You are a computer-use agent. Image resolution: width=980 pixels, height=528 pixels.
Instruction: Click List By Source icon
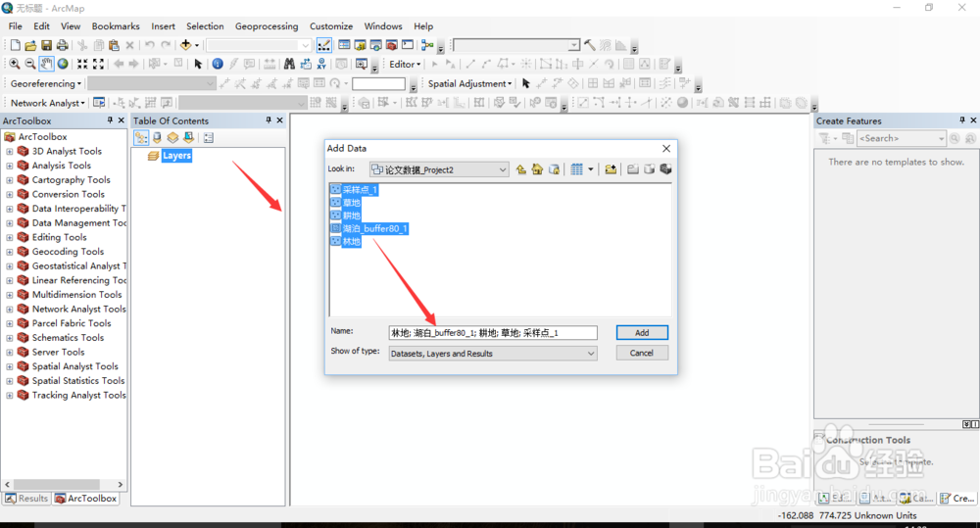[x=157, y=137]
